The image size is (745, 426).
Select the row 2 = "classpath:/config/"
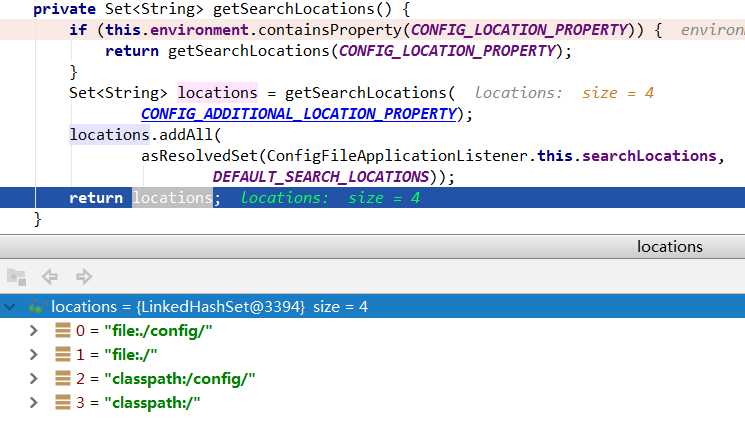pos(372,379)
